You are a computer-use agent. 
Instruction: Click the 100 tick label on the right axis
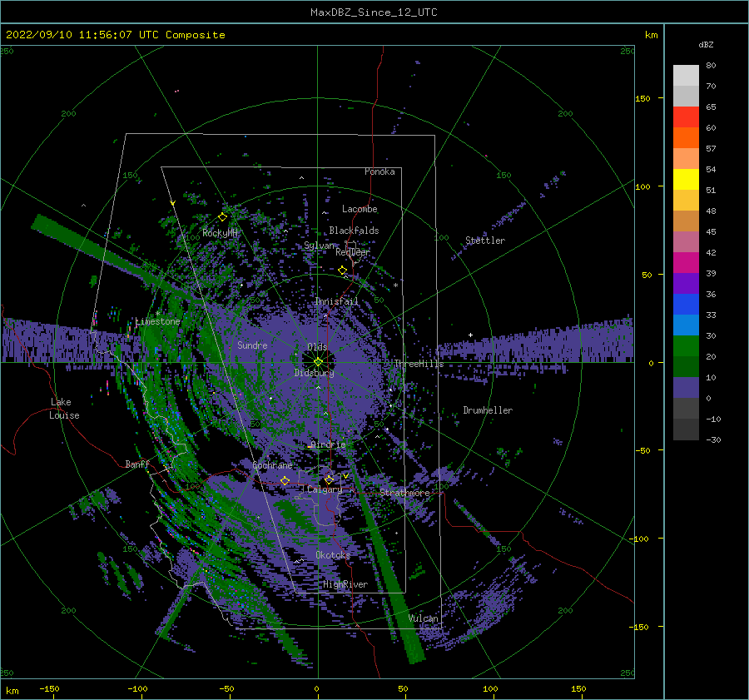tap(642, 186)
